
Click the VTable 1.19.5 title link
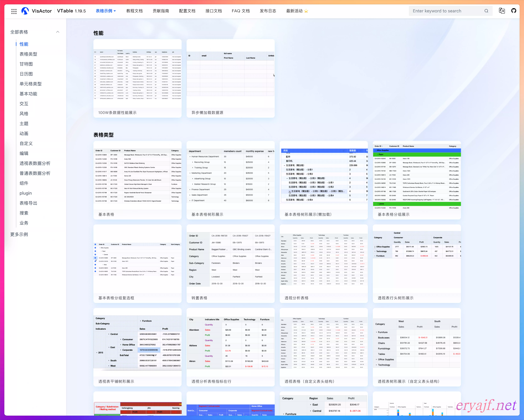(71, 11)
